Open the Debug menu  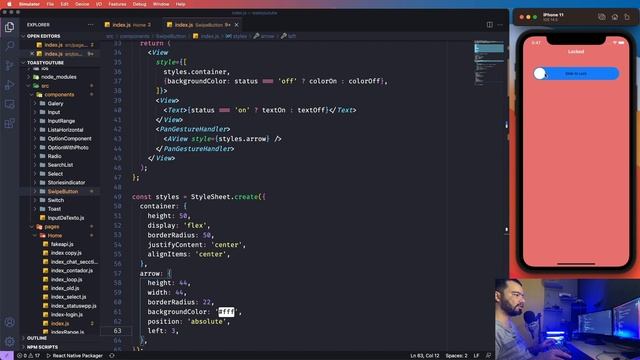point(140,4)
